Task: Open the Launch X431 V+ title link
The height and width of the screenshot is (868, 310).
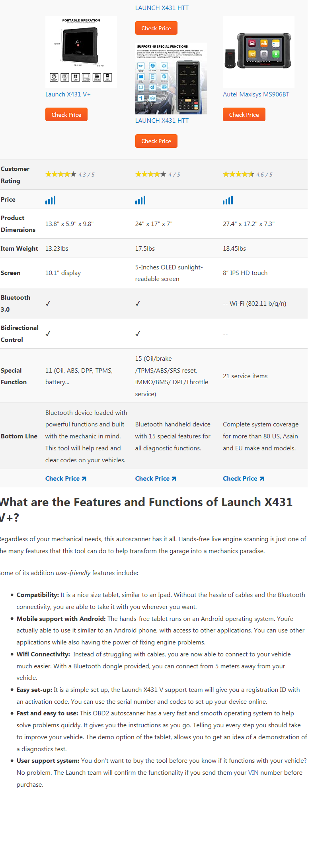Action: coord(68,94)
